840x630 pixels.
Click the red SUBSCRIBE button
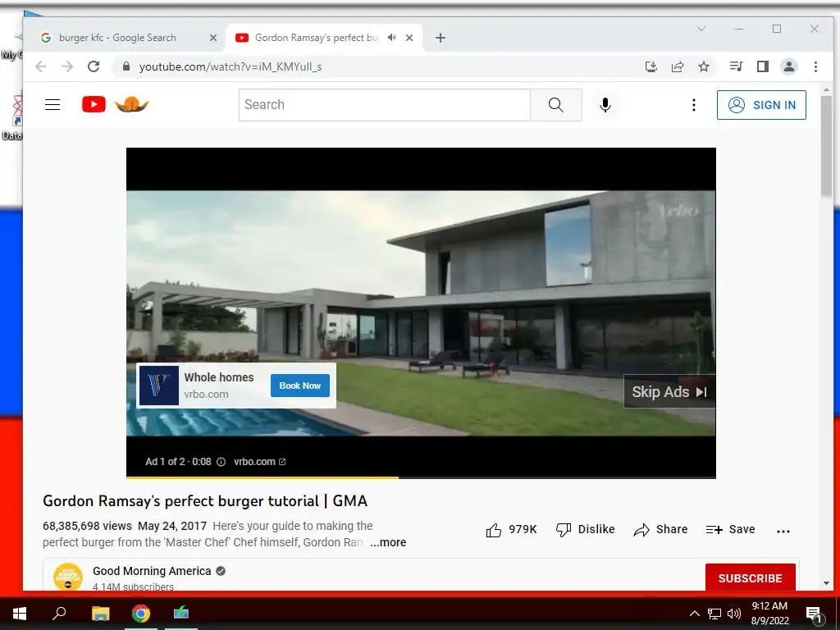pos(750,578)
